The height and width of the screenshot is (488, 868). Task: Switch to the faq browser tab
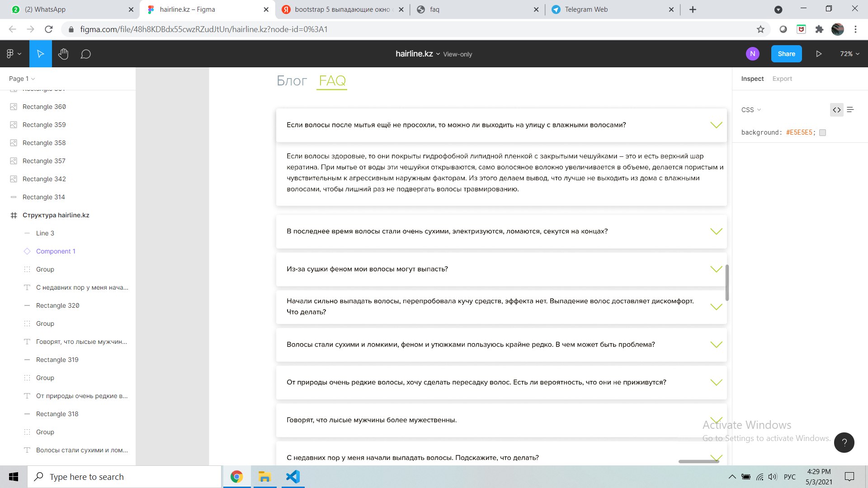pyautogui.click(x=477, y=9)
